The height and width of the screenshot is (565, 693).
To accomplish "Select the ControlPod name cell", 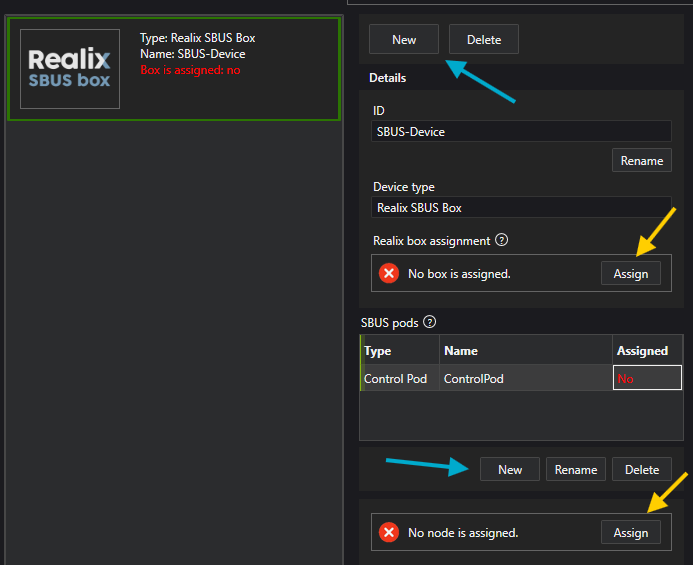I will (525, 378).
